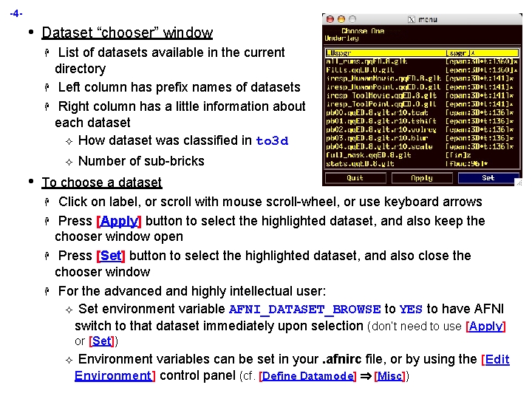This screenshot has height=399, width=532.
Task: Click the [Misc] link
Action: tap(390, 376)
